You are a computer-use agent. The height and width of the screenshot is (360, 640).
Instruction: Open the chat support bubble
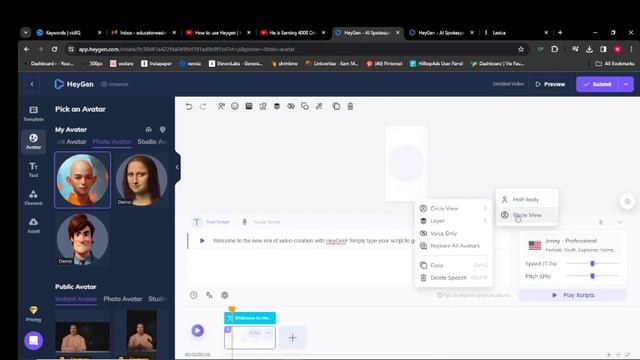click(33, 340)
